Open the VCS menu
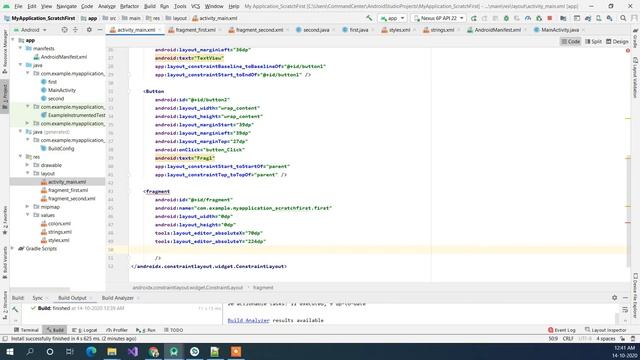This screenshot has height=360, width=640. [x=196, y=7]
